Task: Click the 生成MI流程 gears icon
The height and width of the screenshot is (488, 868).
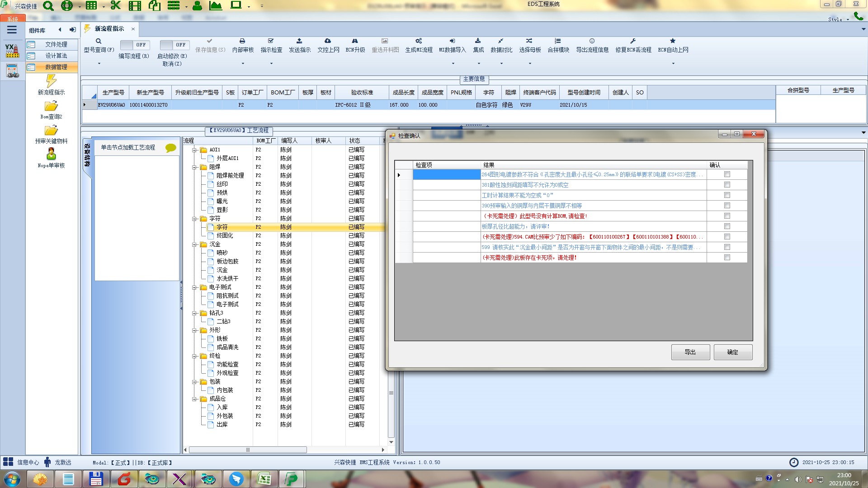Action: (x=419, y=41)
